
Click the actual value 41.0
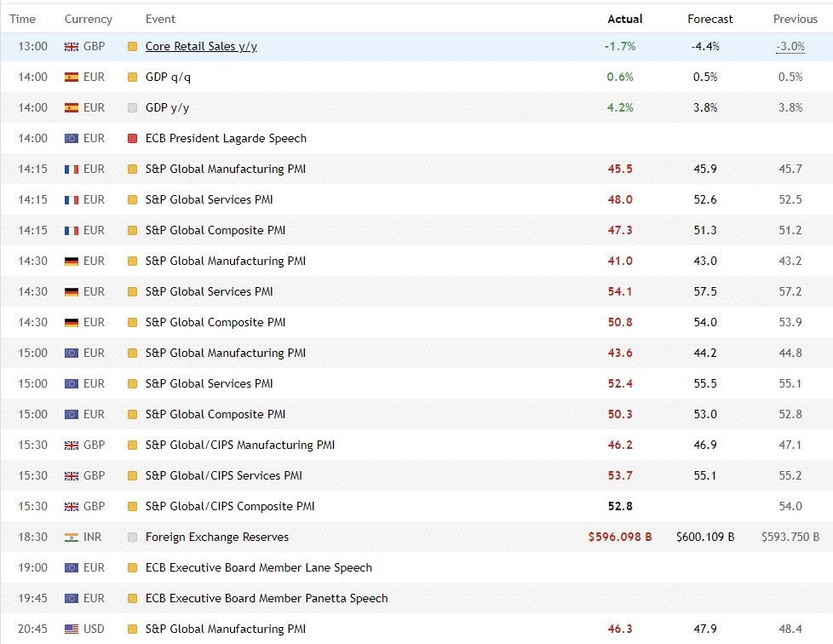pyautogui.click(x=620, y=261)
